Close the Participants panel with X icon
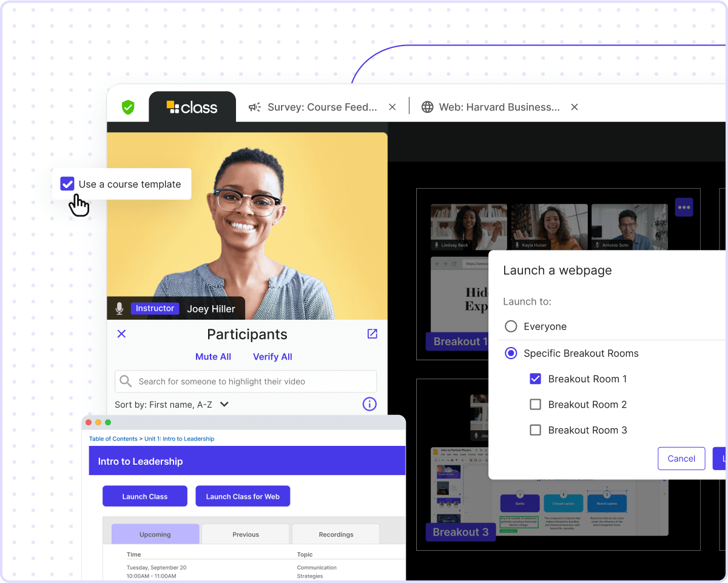The height and width of the screenshot is (583, 728). click(121, 334)
